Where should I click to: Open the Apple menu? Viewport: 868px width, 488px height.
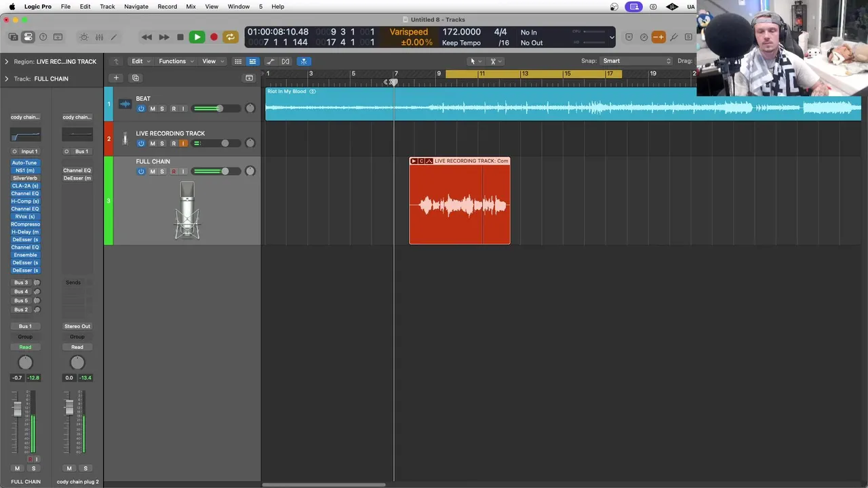(12, 7)
